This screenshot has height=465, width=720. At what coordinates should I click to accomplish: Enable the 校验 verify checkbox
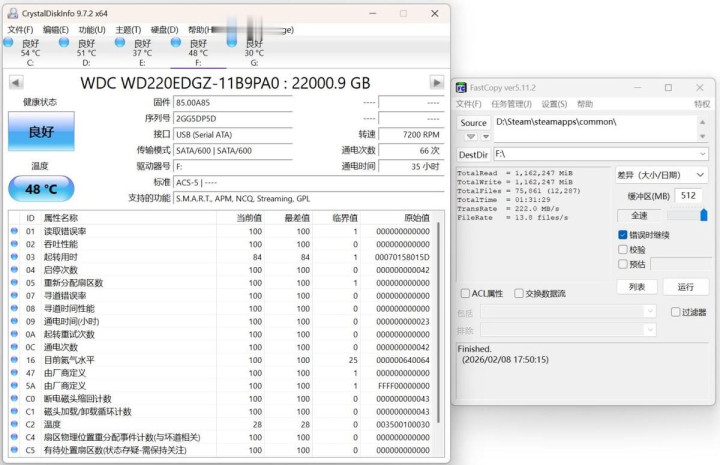[623, 250]
